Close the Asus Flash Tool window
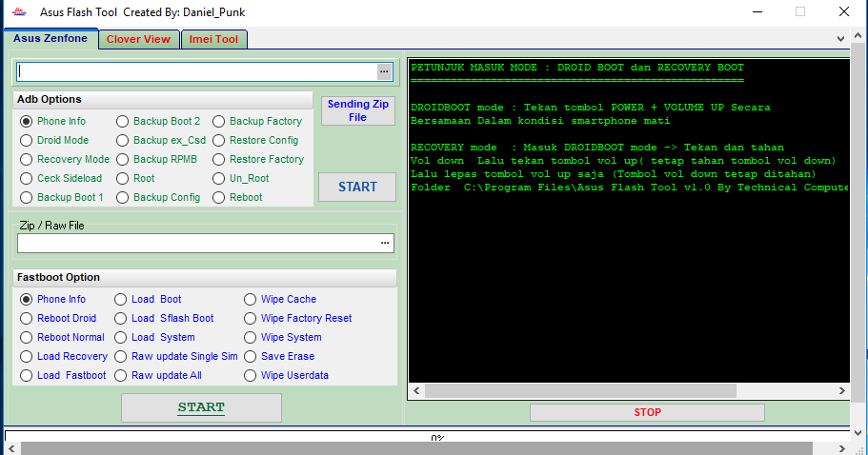 coord(843,11)
